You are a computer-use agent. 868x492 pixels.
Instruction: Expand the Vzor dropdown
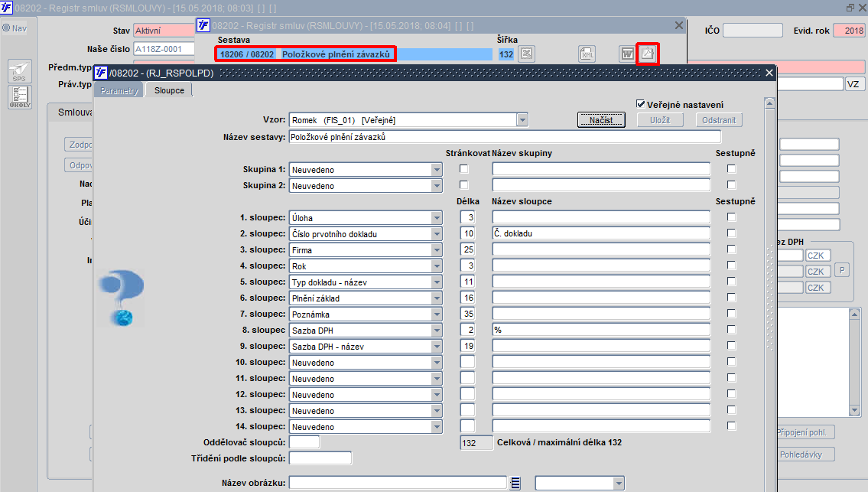tap(522, 119)
